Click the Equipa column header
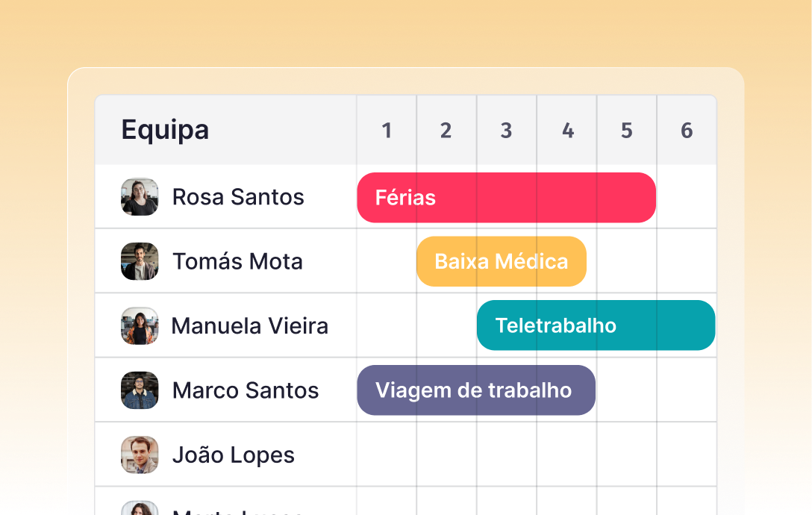This screenshot has height=515, width=812. tap(165, 129)
